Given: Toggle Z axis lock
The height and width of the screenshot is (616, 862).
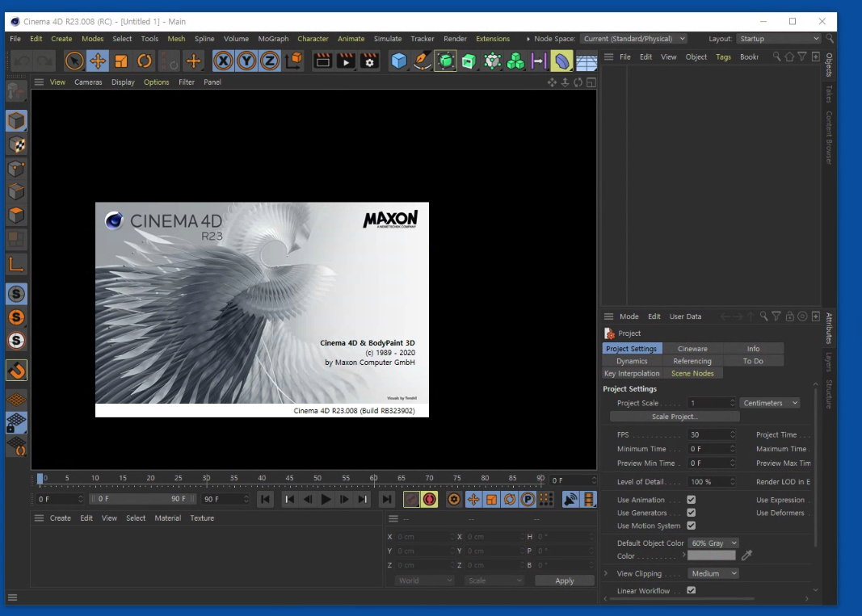Looking at the screenshot, I should point(270,61).
